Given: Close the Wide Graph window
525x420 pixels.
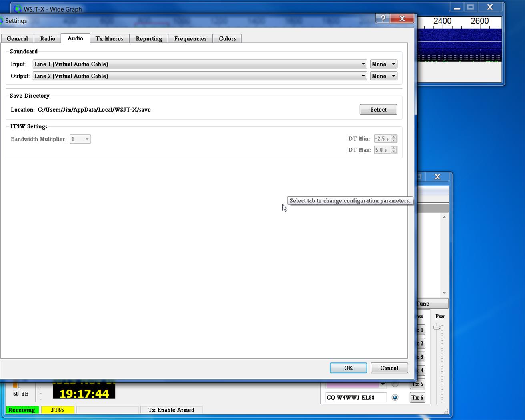Looking at the screenshot, I should 490,7.
